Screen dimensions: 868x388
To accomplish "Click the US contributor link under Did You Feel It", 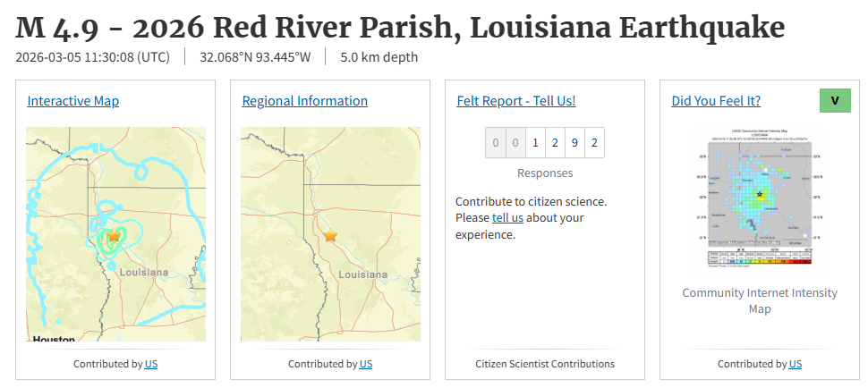I will click(x=796, y=364).
